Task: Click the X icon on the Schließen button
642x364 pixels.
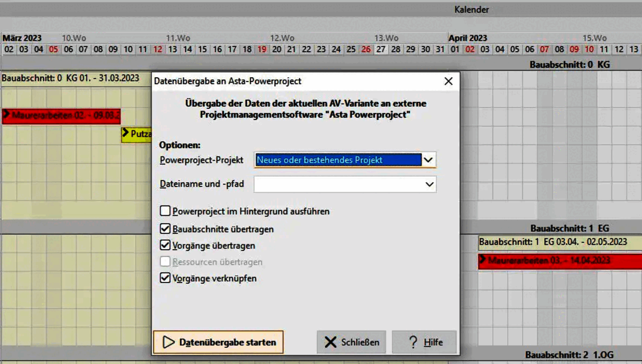Action: coord(330,342)
